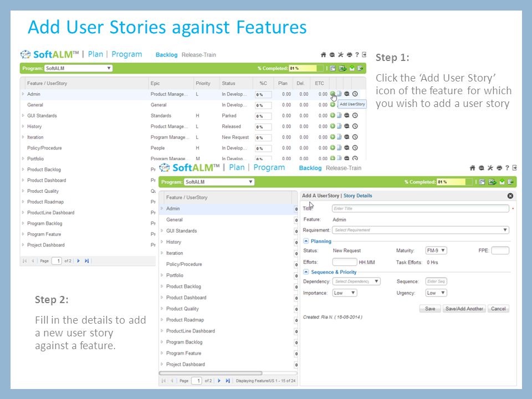The image size is (532, 399).
Task: Click the green plus icon in GUI Standards row
Action: click(332, 115)
